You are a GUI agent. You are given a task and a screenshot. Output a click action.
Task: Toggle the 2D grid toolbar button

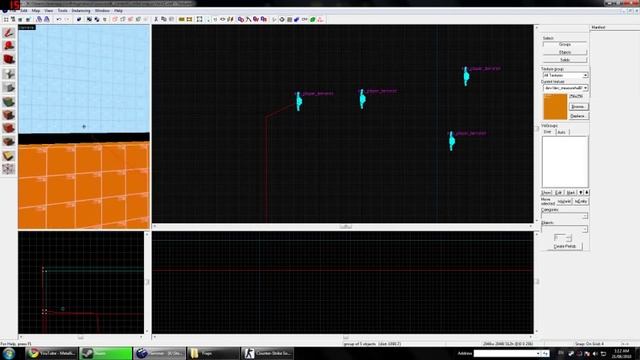(x=6, y=19)
